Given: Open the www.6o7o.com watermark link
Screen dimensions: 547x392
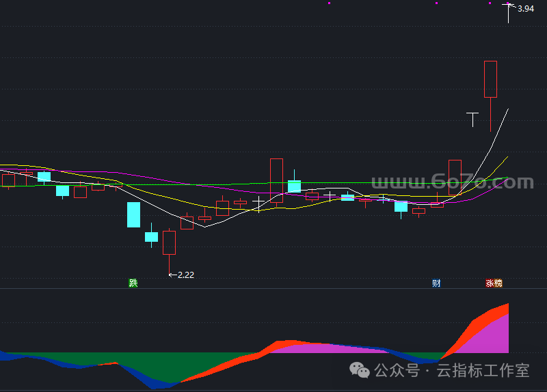Looking at the screenshot, I should tap(452, 182).
